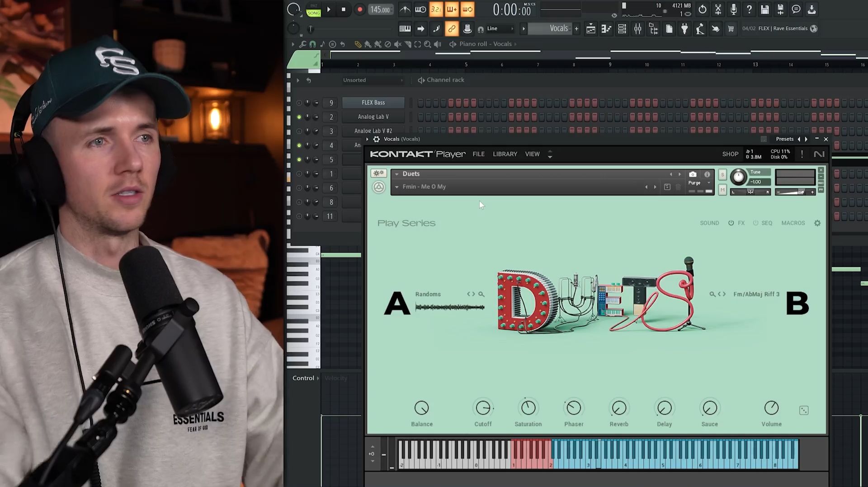Switch playback to SONG mode
The width and height of the screenshot is (868, 487).
click(x=313, y=13)
